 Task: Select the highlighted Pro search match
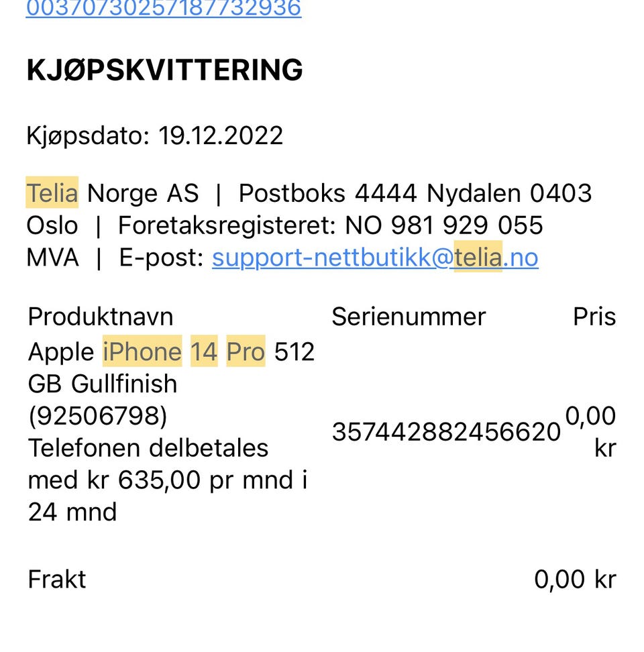point(246,351)
